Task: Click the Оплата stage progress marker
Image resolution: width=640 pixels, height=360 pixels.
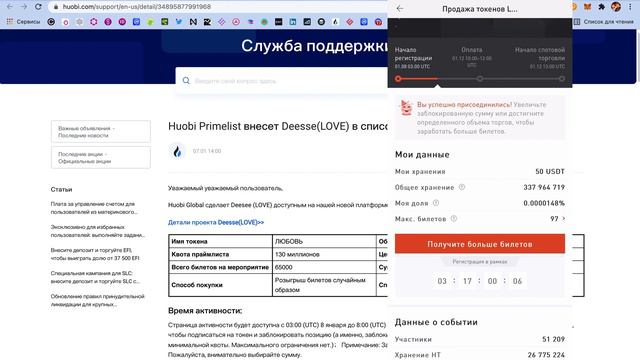Action: (x=480, y=79)
